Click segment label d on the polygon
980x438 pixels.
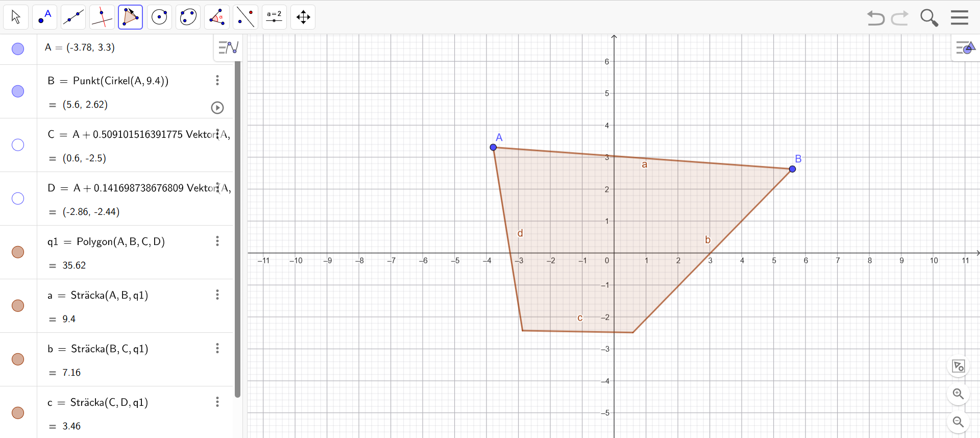pyautogui.click(x=520, y=233)
